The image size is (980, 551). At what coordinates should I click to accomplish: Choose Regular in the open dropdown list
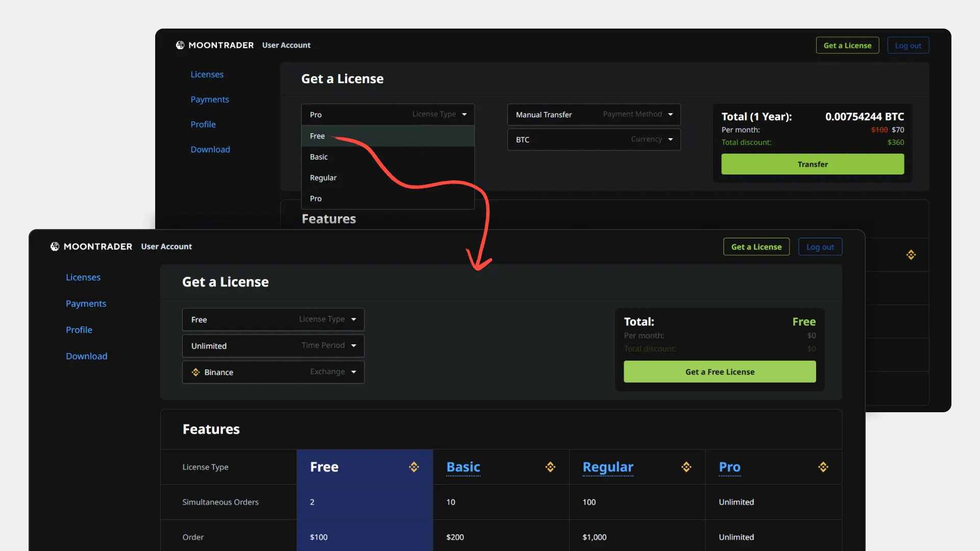[323, 178]
